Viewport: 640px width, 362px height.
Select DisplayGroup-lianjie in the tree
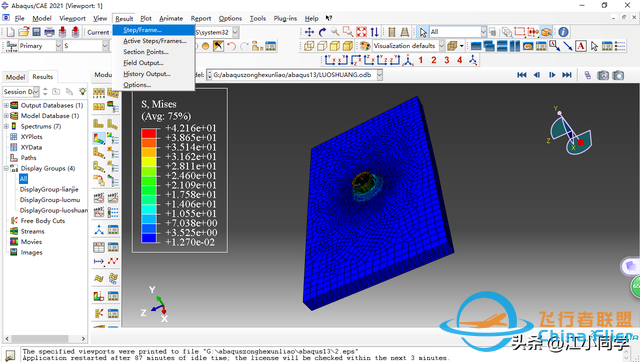(49, 189)
